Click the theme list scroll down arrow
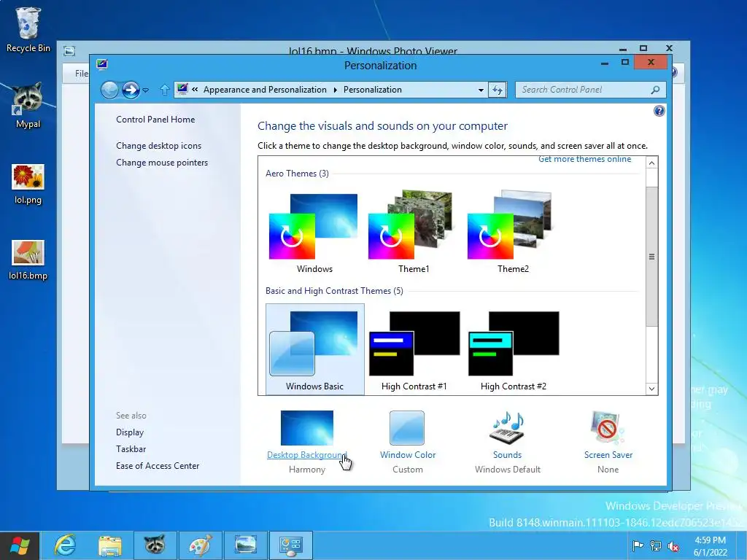 (651, 389)
